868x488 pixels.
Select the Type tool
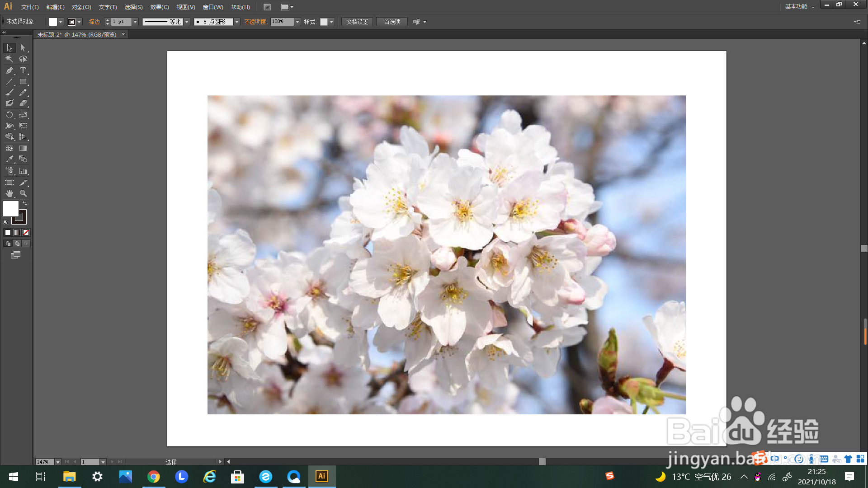click(23, 70)
